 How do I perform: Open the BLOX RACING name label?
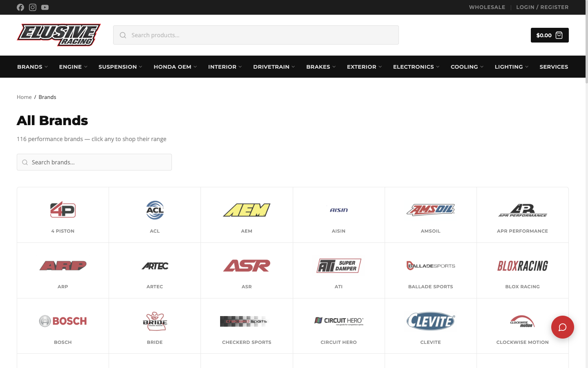pyautogui.click(x=523, y=287)
